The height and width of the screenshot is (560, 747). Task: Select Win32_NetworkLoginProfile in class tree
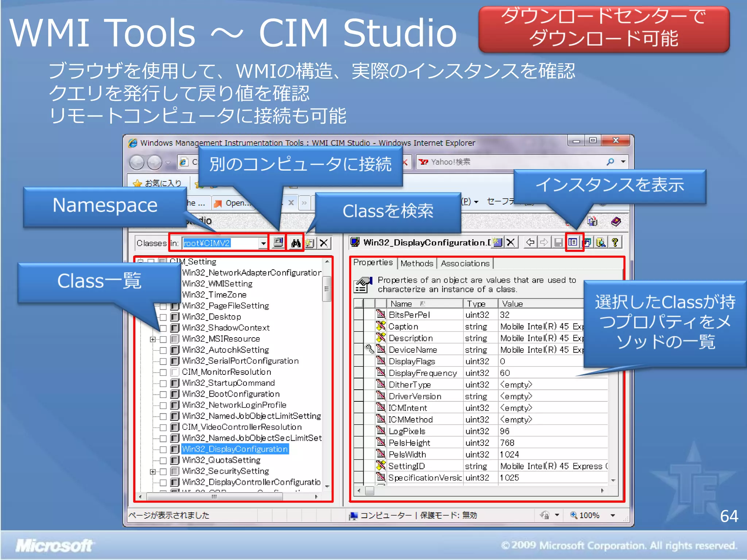coord(234,405)
